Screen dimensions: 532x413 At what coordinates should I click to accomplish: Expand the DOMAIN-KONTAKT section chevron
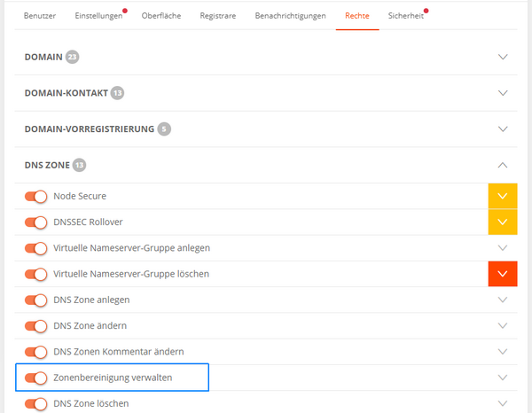(503, 93)
